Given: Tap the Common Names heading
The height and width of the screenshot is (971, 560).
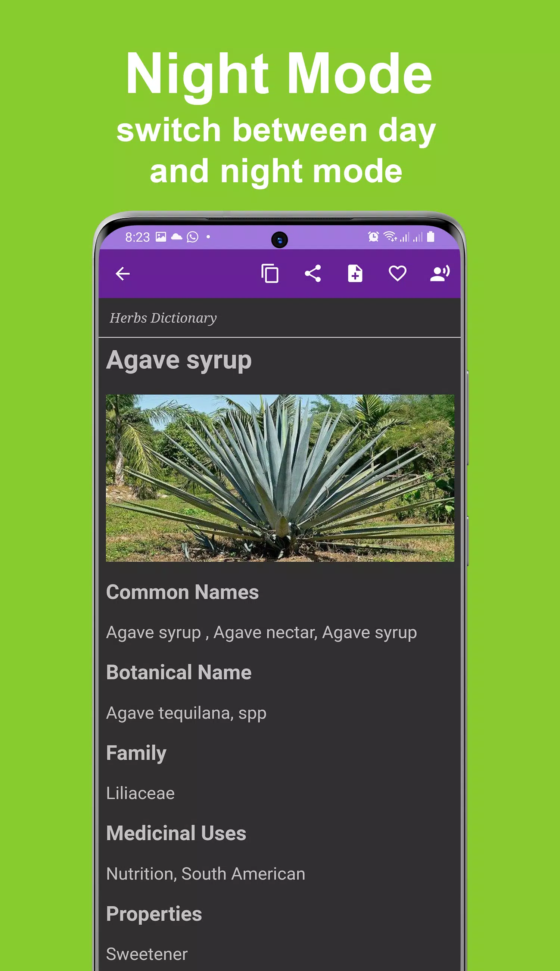Looking at the screenshot, I should pos(182,592).
